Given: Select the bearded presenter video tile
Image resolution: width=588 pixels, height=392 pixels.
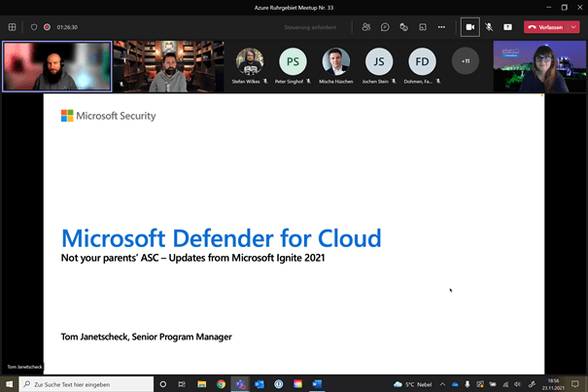Looking at the screenshot, I should tap(57, 66).
